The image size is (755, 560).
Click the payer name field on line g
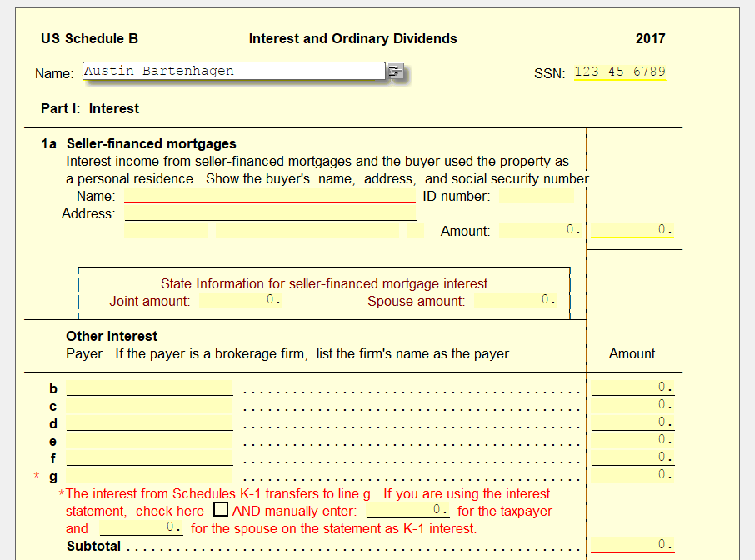[x=150, y=475]
